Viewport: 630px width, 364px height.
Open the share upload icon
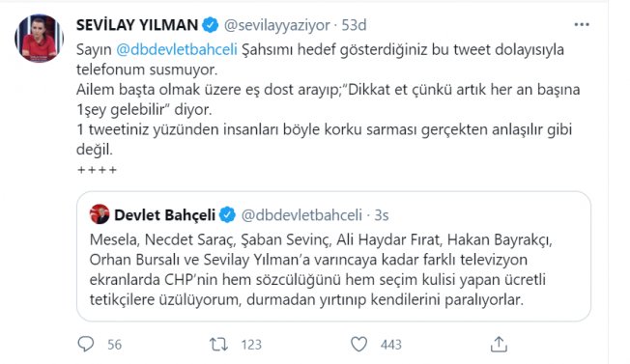(x=499, y=345)
